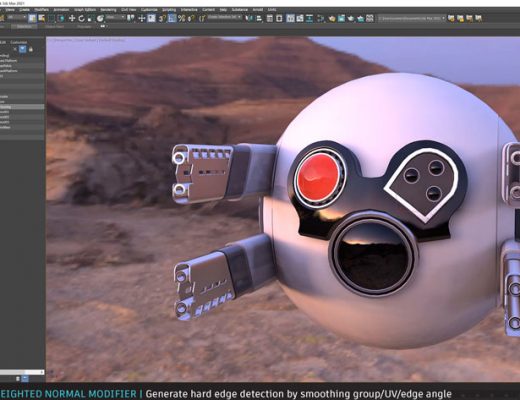Open the Views menu
Viewport: 520px width, 400px height.
point(10,10)
